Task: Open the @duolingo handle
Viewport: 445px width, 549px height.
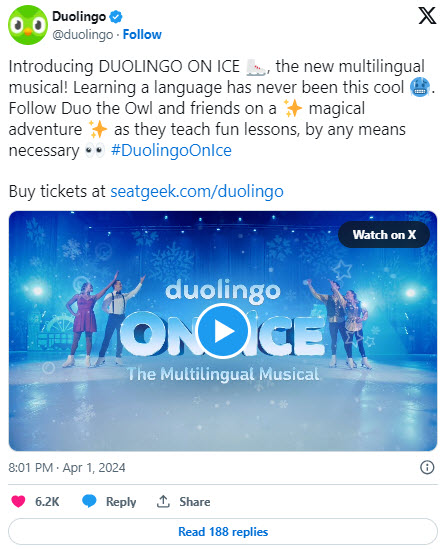Action: click(x=83, y=35)
